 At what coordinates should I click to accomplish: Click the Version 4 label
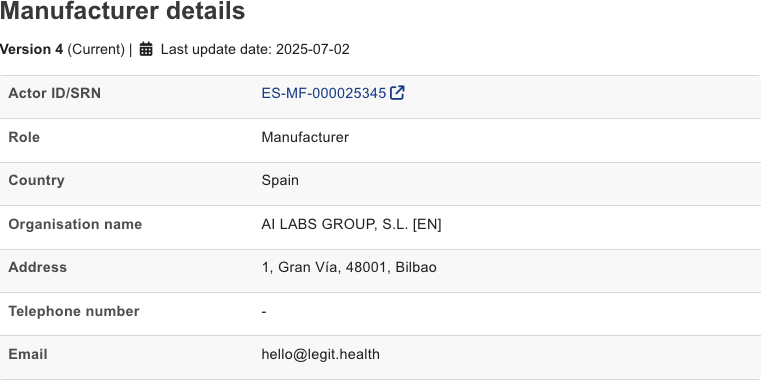(x=32, y=50)
